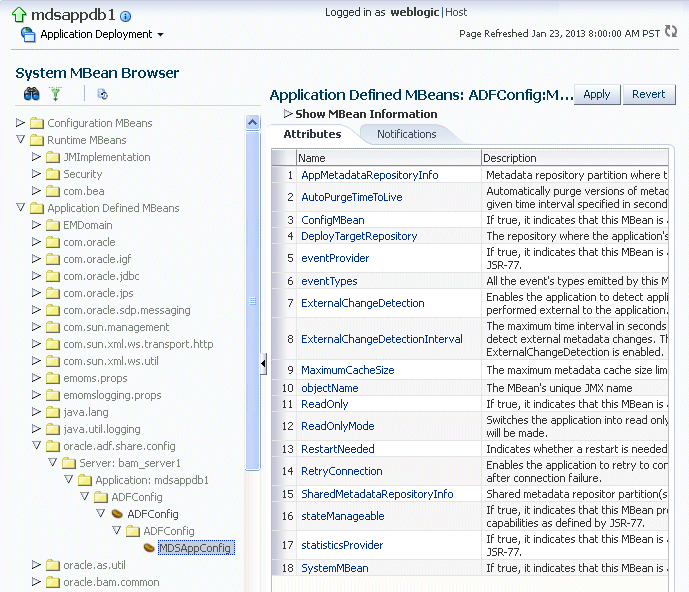This screenshot has width=689, height=592.
Task: Expand the JMImplementation node
Action: (x=36, y=156)
